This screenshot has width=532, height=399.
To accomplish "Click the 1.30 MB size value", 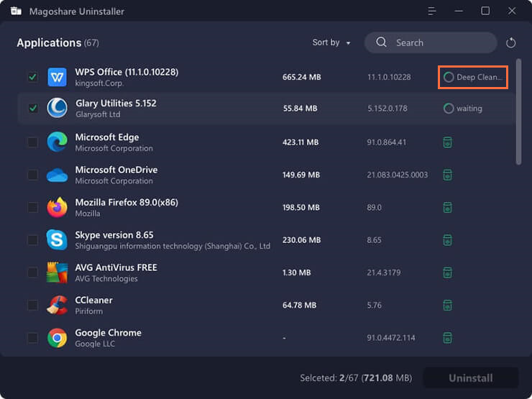I will 296,272.
